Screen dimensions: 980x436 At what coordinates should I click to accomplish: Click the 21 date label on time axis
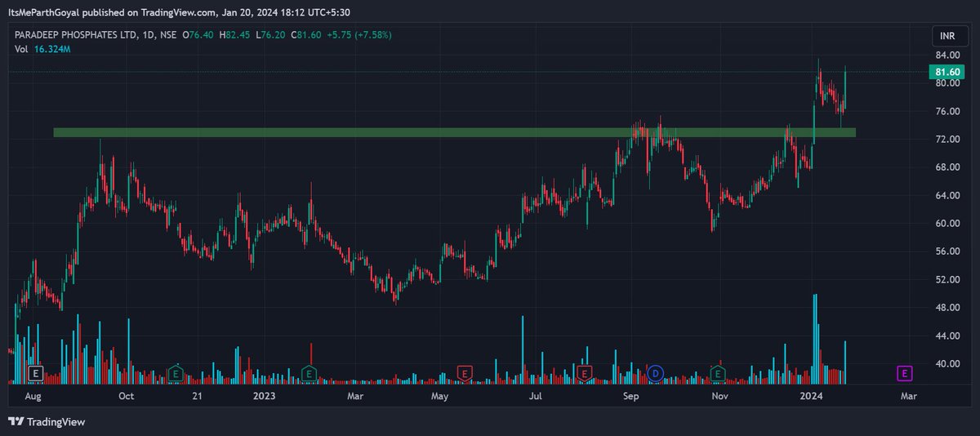pos(197,396)
